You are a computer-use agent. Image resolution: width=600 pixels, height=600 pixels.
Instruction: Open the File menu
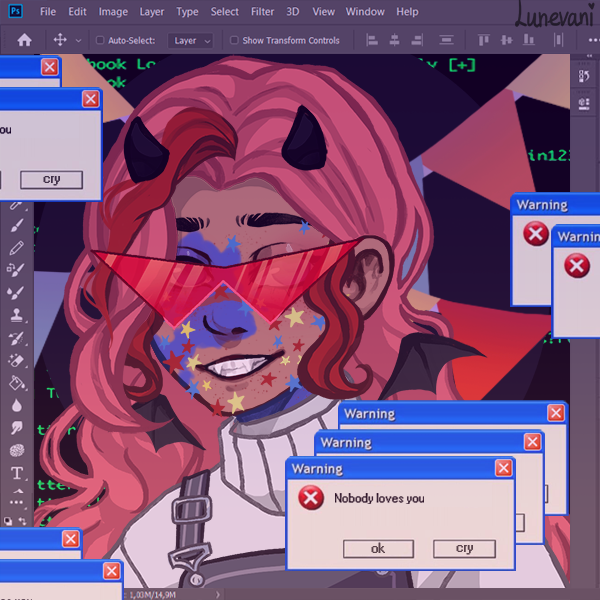pos(48,12)
